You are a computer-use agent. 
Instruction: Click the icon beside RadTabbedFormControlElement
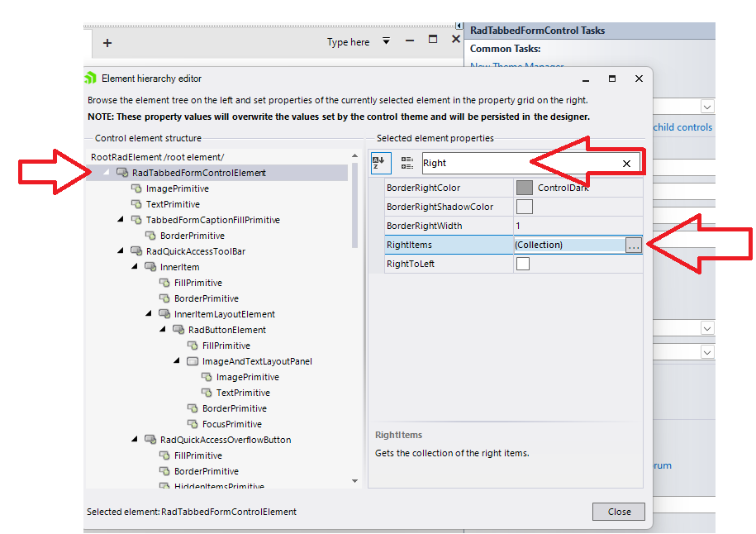pyautogui.click(x=122, y=173)
